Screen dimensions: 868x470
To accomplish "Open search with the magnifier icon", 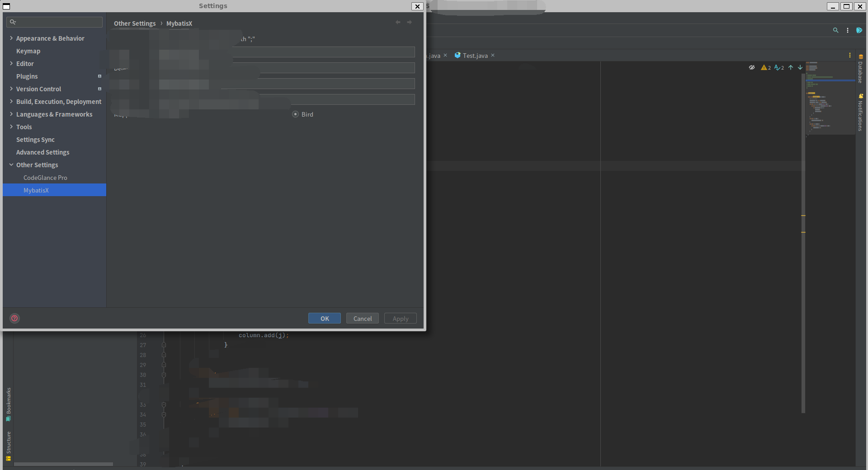I will (x=835, y=30).
